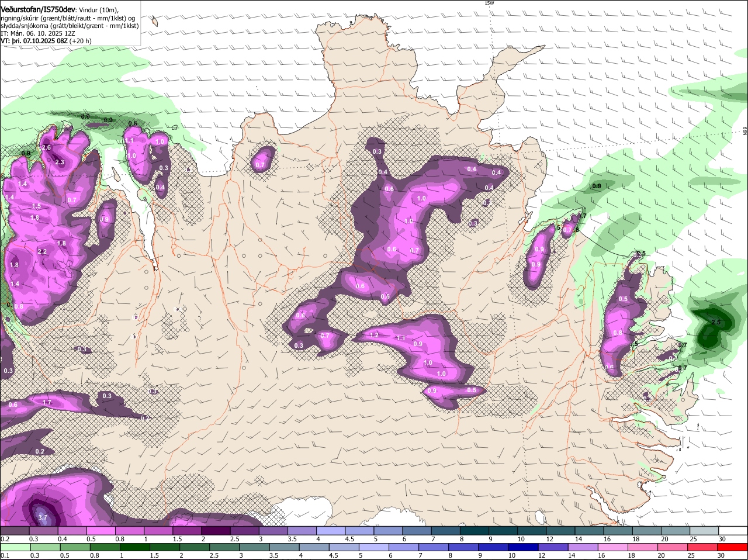
Task: Click the 1.7 snowfall value on map
Action: tap(47, 402)
